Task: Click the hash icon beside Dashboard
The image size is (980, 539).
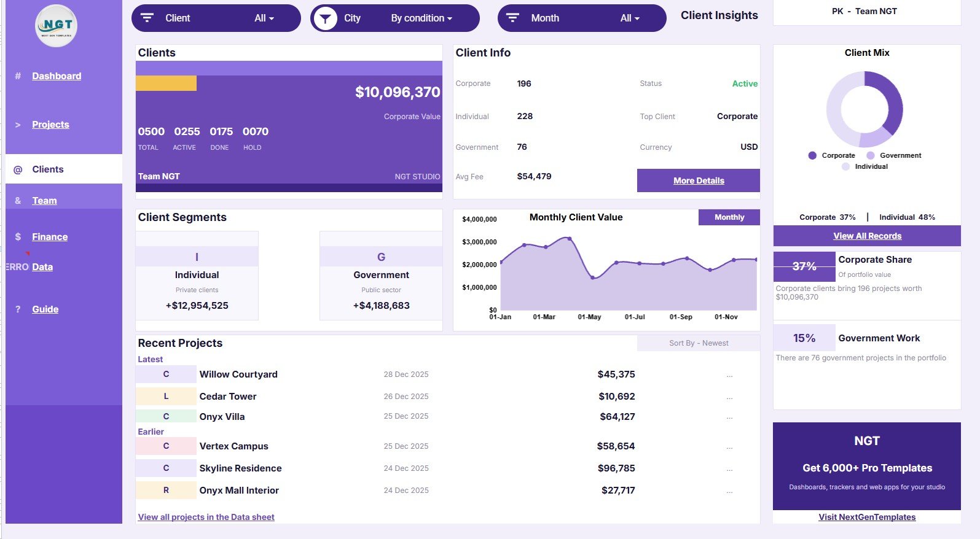Action: coord(18,76)
